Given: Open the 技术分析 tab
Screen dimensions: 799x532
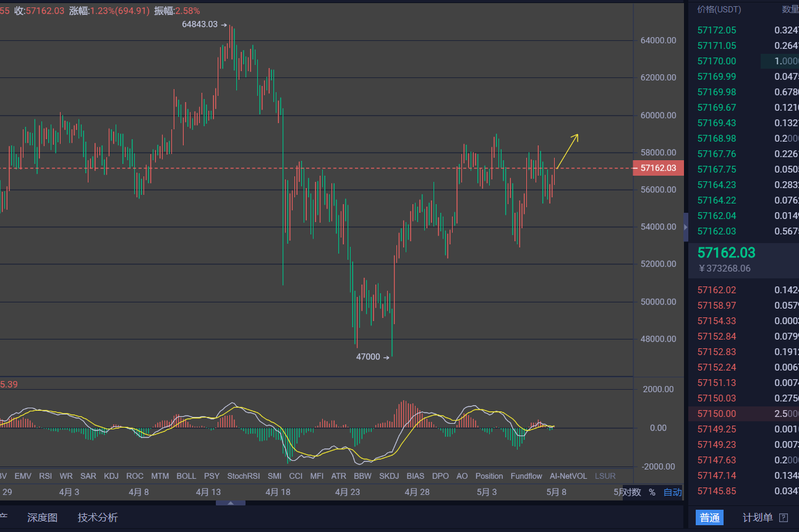Looking at the screenshot, I should (98, 518).
